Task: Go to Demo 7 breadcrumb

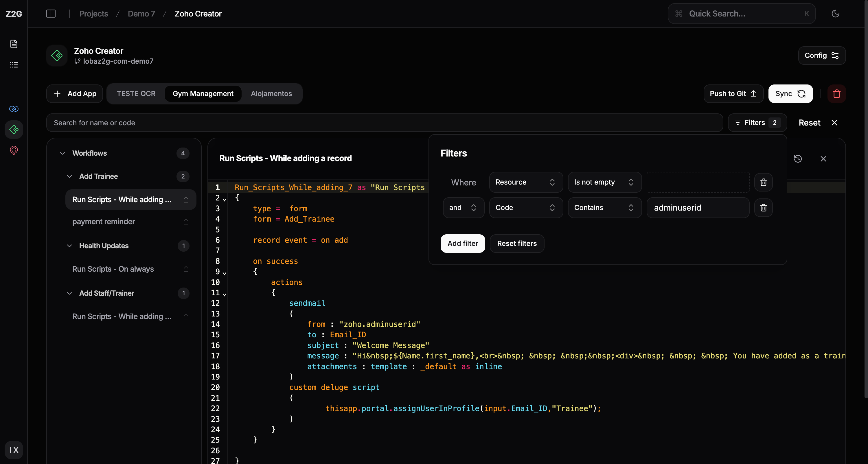Action: [141, 14]
